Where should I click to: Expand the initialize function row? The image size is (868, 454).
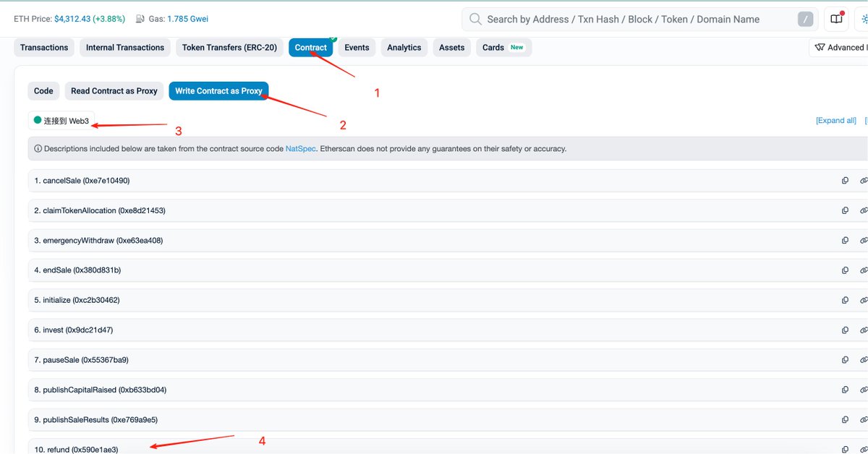point(78,300)
